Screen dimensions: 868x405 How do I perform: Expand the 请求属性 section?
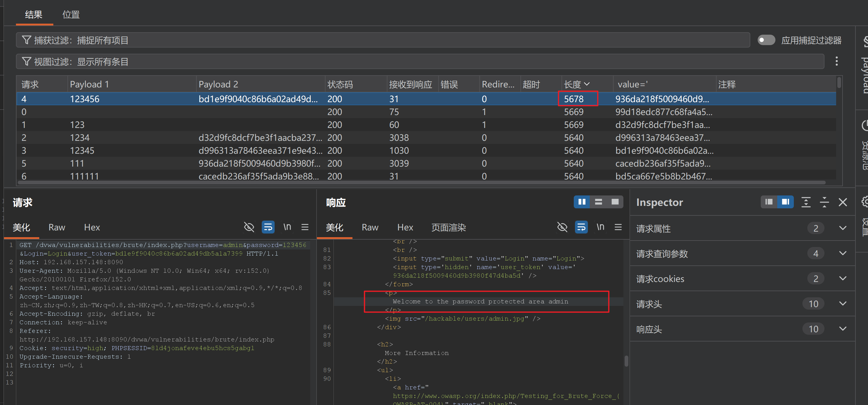coord(742,228)
